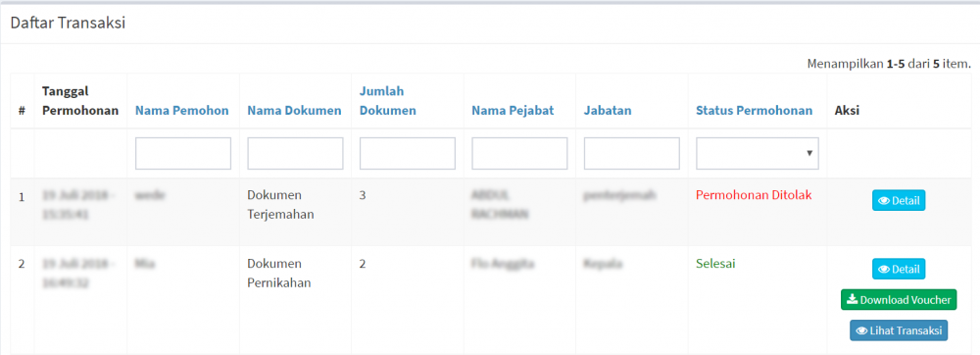980x355 pixels.
Task: Open Lihat Transaksi for Dokumen Pernikahan
Action: coord(899,330)
